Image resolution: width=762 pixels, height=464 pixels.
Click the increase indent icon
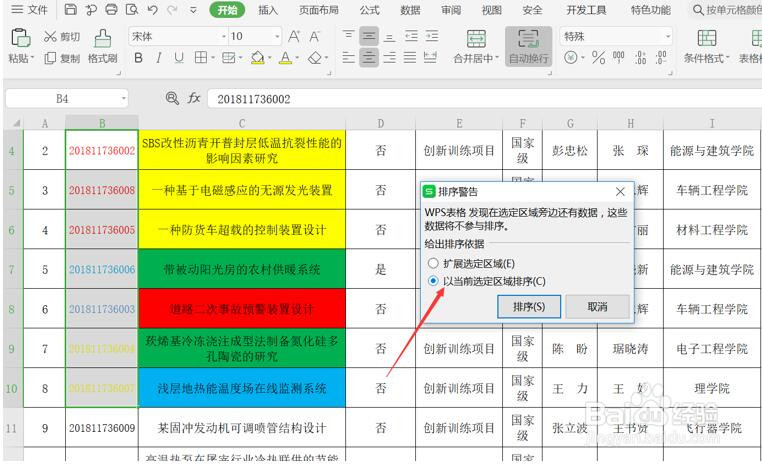432,35
